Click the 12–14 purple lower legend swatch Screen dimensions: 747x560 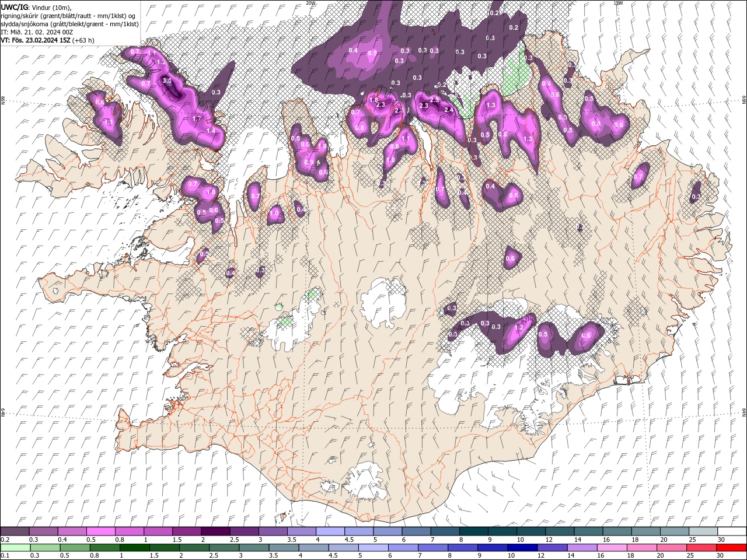pos(552,548)
